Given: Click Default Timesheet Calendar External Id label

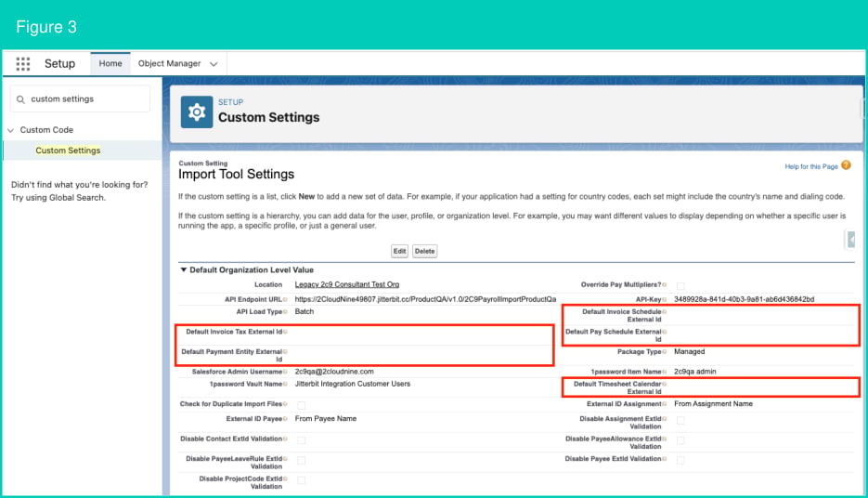Looking at the screenshot, I should 617,387.
